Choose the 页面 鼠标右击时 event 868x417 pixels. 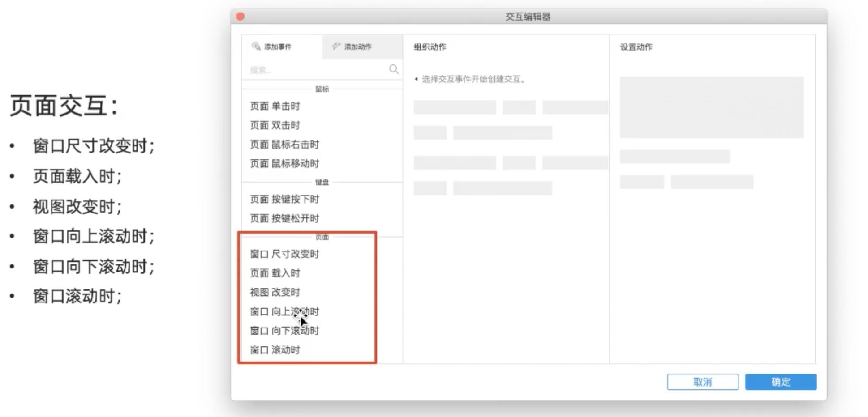[284, 145]
